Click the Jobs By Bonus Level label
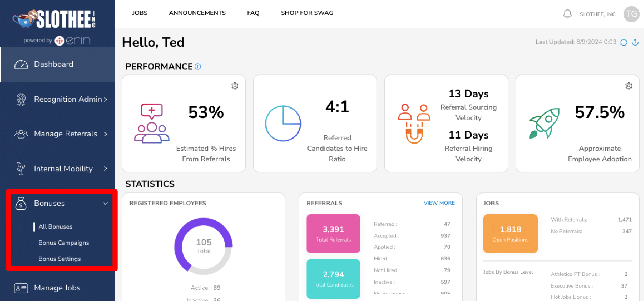 click(508, 272)
